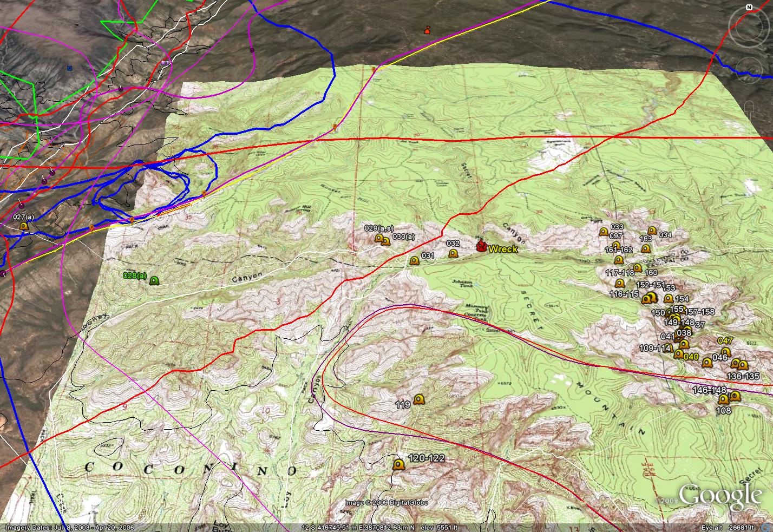Screen dimensions: 773x532
Task: Select the placemark labeled 031
Action: coord(415,261)
